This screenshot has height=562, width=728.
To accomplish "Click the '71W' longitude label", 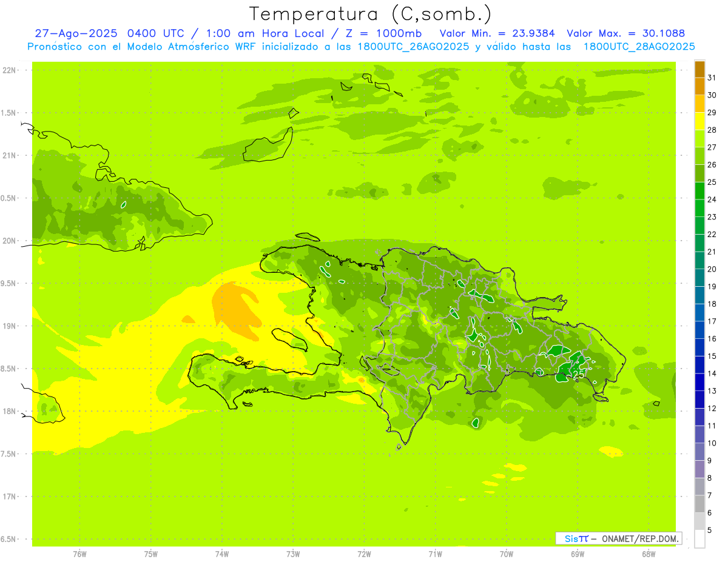I will point(435,554).
